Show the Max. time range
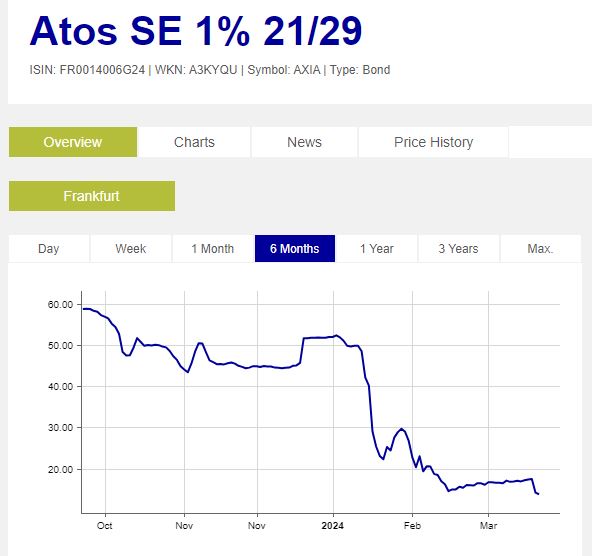592x556 pixels. pyautogui.click(x=540, y=248)
